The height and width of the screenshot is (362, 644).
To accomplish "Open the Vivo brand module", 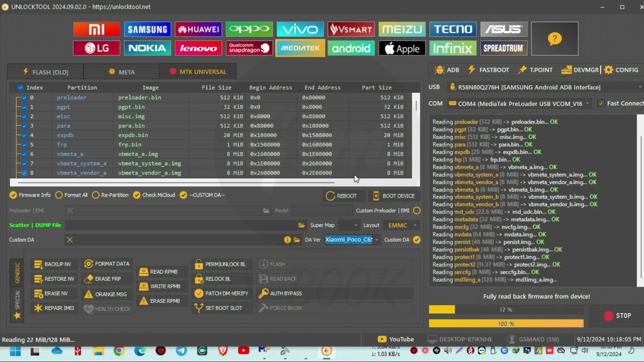I will point(300,29).
